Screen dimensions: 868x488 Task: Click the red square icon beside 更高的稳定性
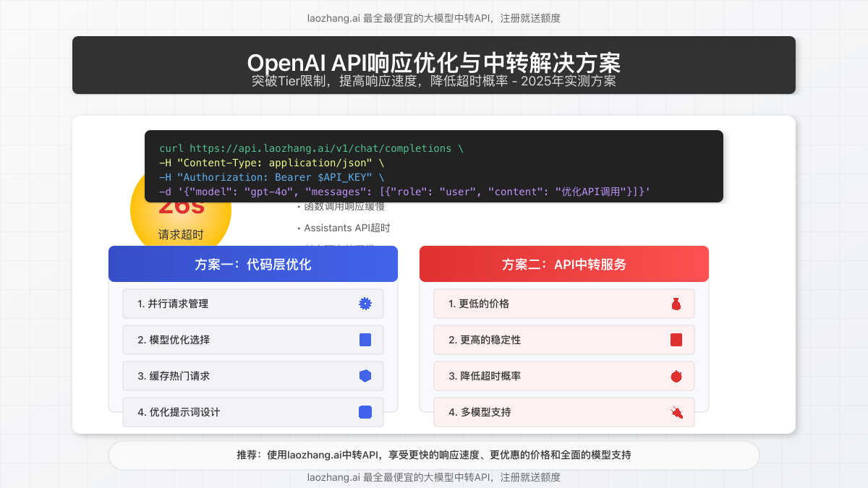click(676, 340)
